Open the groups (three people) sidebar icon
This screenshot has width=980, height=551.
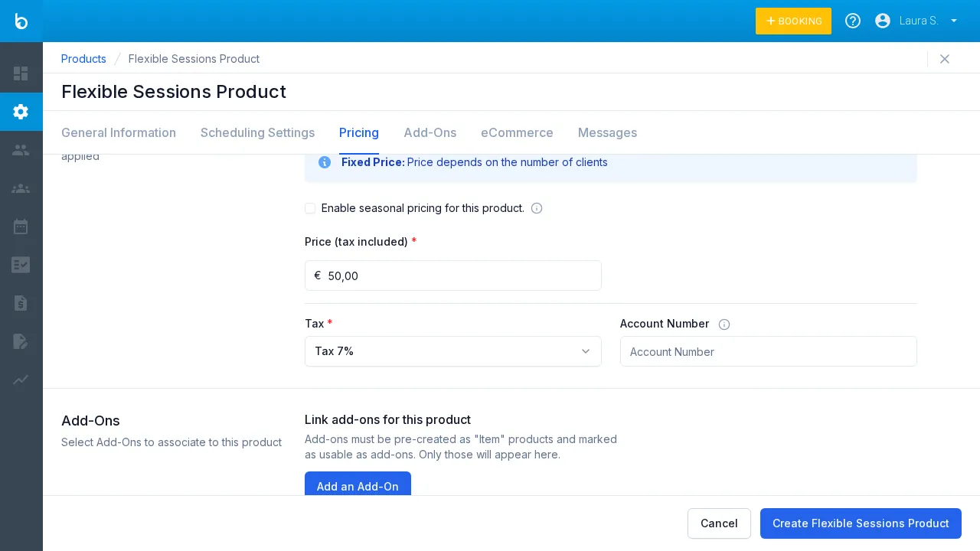pyautogui.click(x=21, y=188)
